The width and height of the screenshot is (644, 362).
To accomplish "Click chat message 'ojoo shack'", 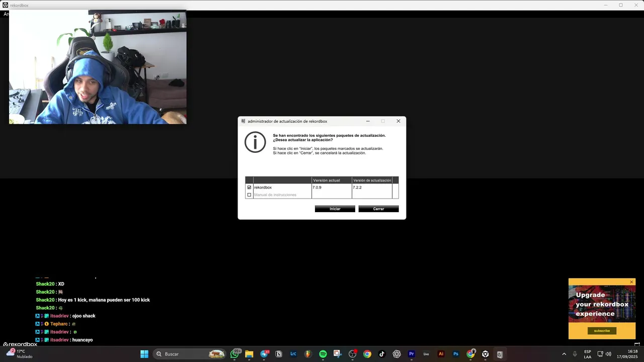I will coord(84,316).
